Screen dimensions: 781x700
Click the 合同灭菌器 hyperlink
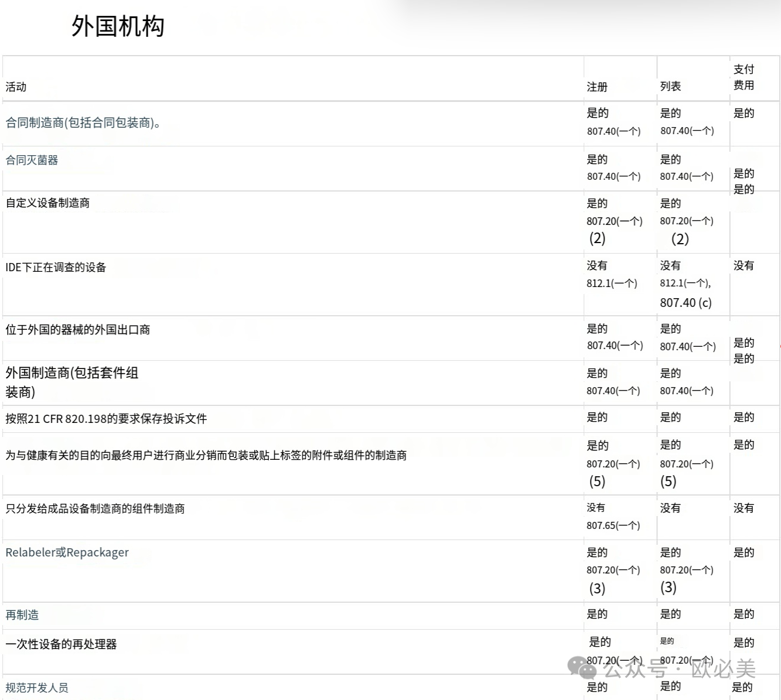click(32, 161)
